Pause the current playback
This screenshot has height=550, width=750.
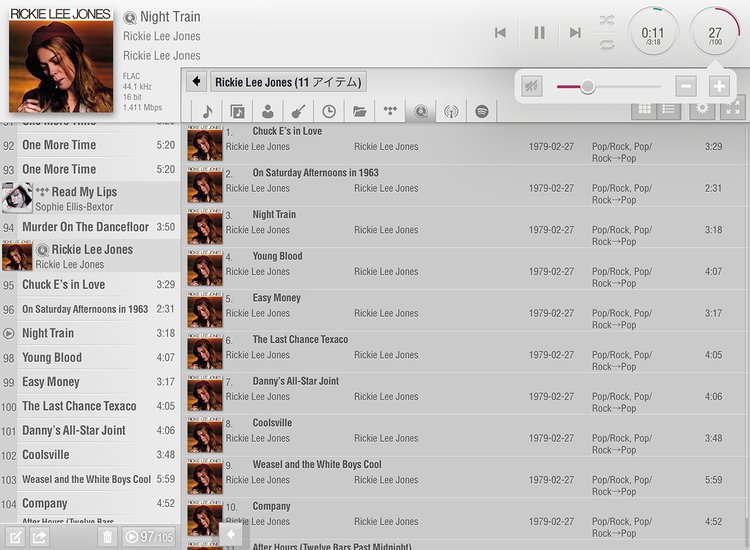[539, 33]
